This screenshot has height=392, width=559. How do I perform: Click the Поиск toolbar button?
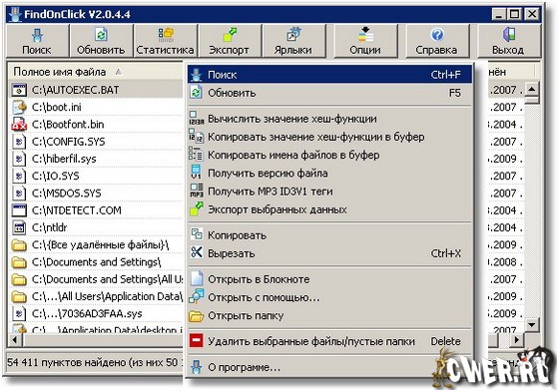[x=37, y=41]
